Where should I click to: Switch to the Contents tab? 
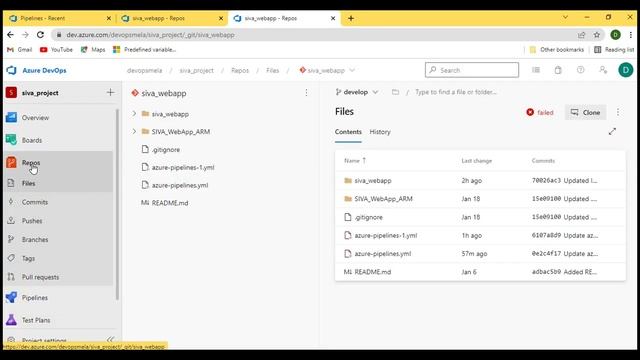click(x=348, y=132)
